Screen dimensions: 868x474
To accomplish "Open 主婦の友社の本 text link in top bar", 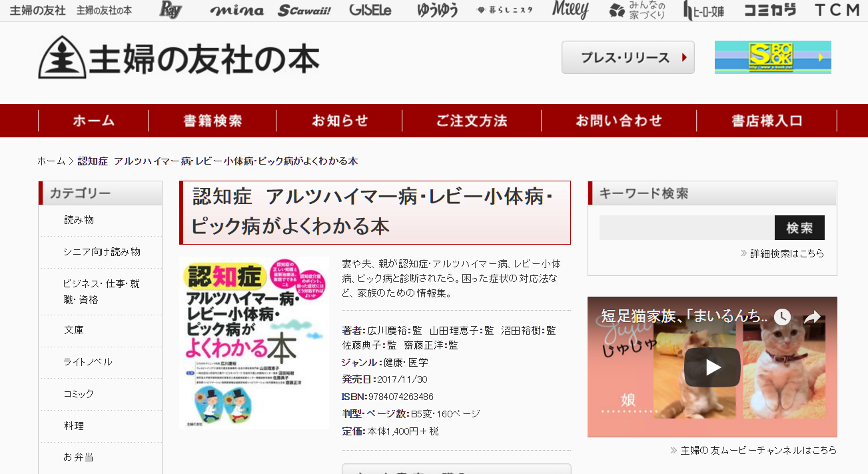I will click(104, 10).
